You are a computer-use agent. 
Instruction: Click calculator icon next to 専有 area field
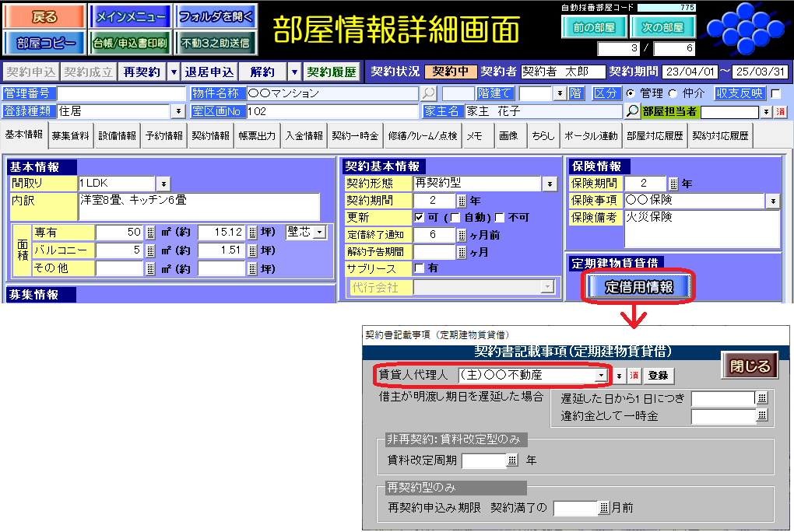pyautogui.click(x=150, y=233)
